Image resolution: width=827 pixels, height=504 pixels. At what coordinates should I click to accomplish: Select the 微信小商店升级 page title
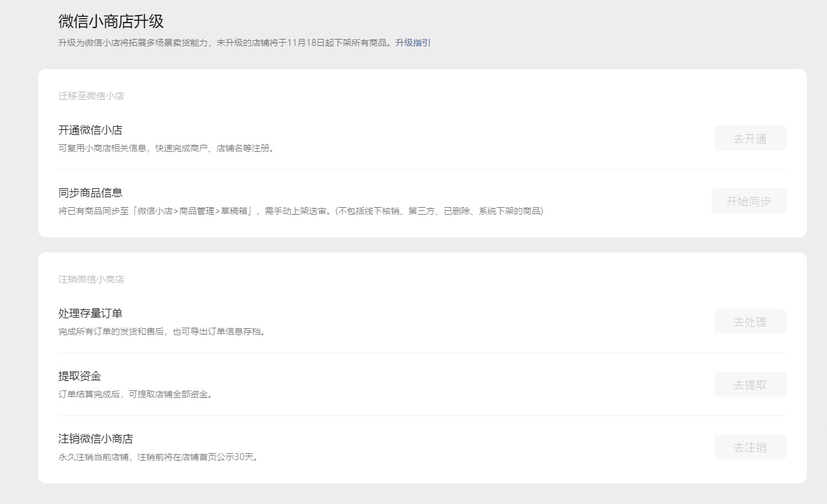tap(111, 21)
